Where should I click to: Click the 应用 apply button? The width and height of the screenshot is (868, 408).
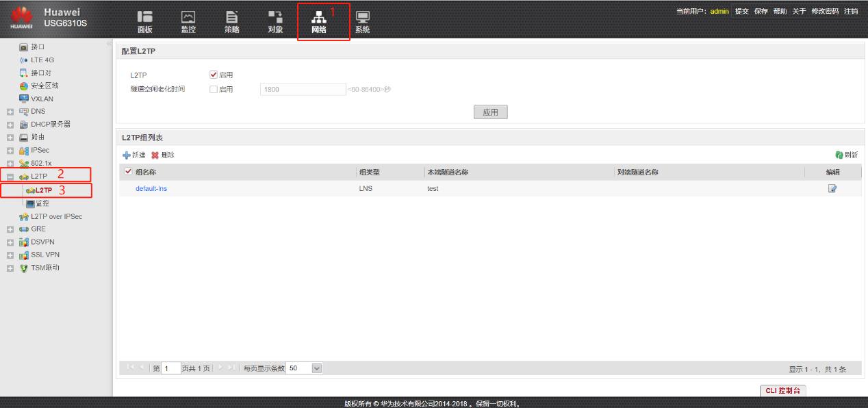click(490, 112)
